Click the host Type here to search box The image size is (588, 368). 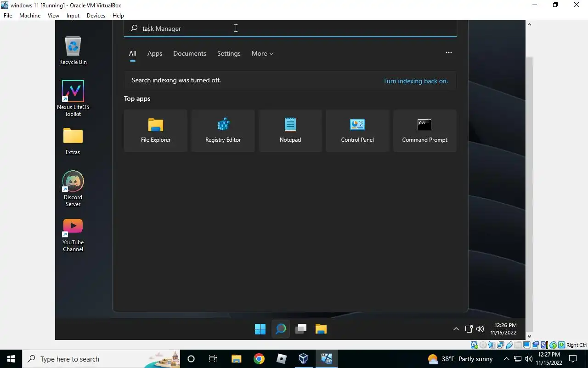click(x=101, y=359)
